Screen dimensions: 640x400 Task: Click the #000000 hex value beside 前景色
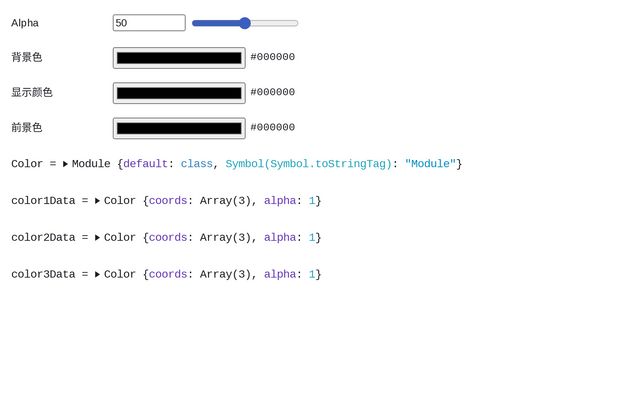pos(272,128)
